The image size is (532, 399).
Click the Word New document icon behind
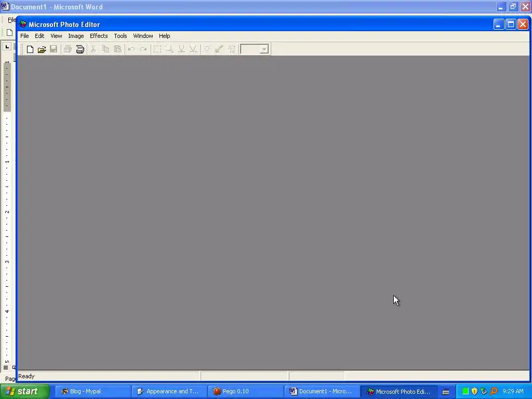[9, 33]
